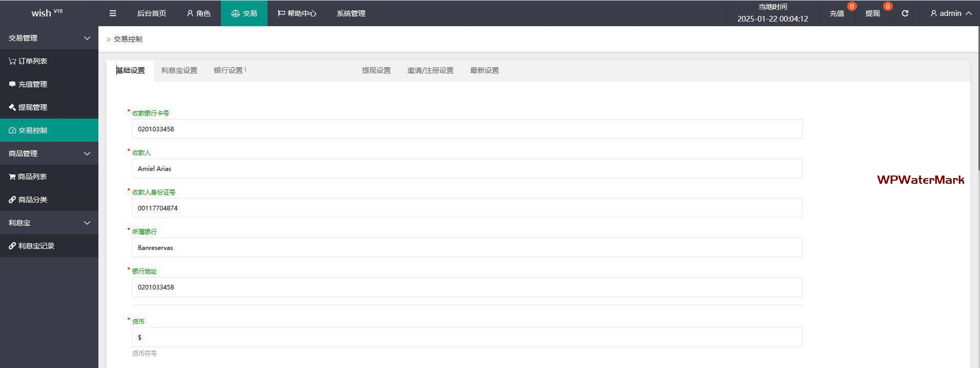980x368 pixels.
Task: Click the 充值 notification button
Action: (837, 13)
